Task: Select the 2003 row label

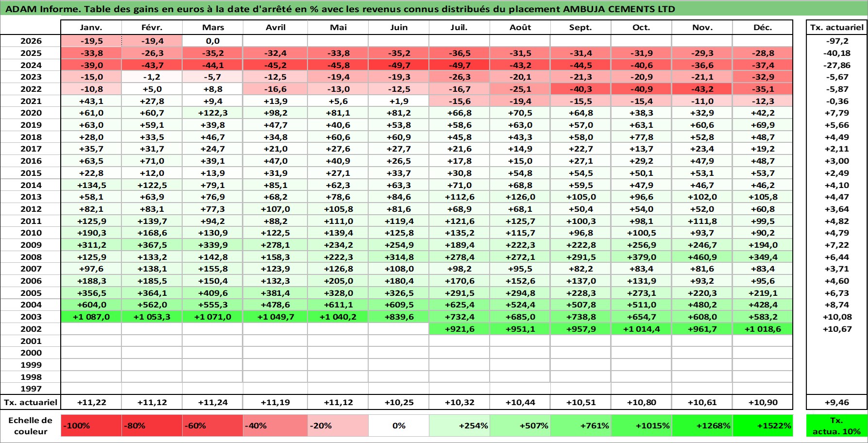Action: pos(31,317)
